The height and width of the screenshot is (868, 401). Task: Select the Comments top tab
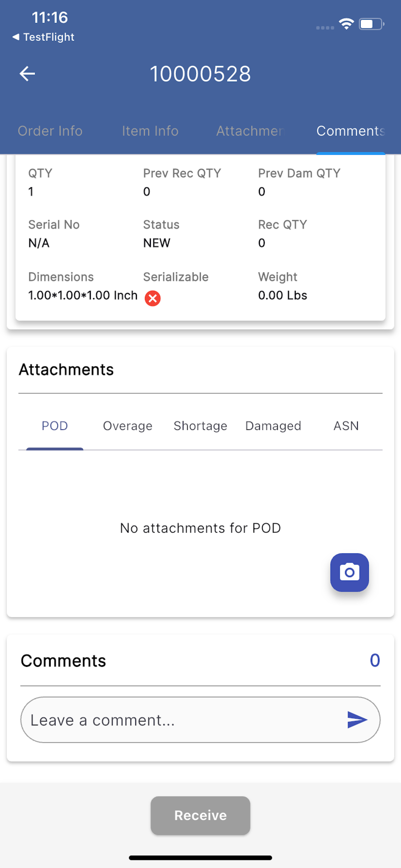coord(350,131)
